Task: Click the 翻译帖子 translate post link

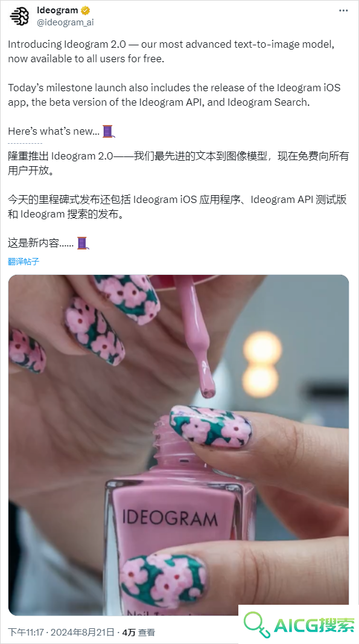Action: tap(24, 261)
